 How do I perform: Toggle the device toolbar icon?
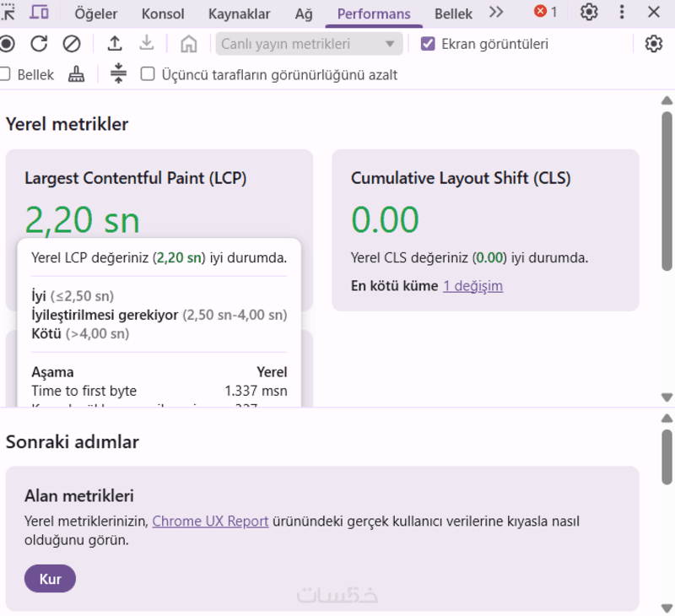(39, 12)
